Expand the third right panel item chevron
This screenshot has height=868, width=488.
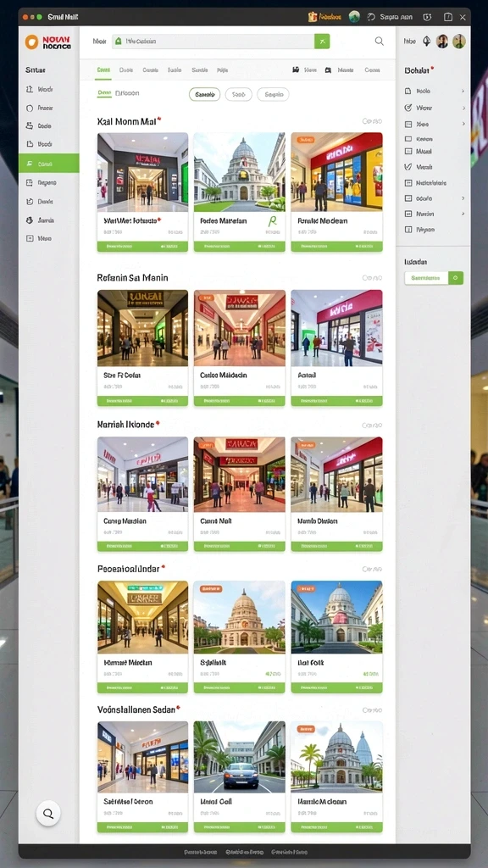click(x=463, y=124)
